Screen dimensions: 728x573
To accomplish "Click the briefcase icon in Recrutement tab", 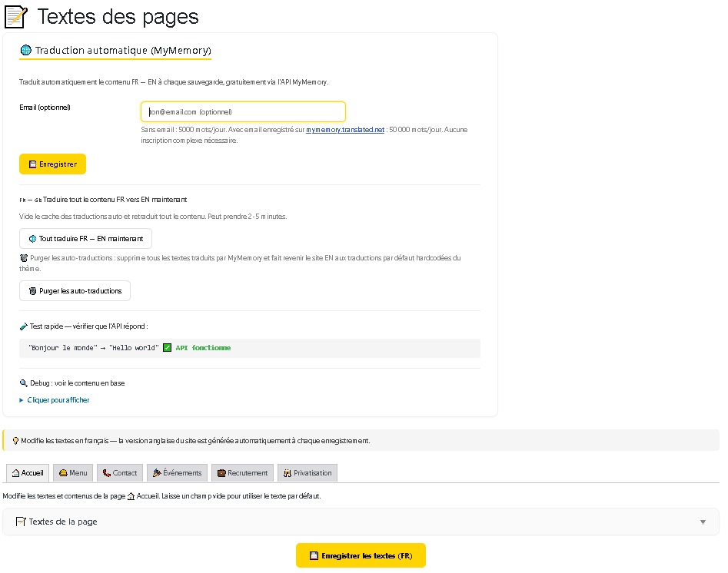I will 221,473.
